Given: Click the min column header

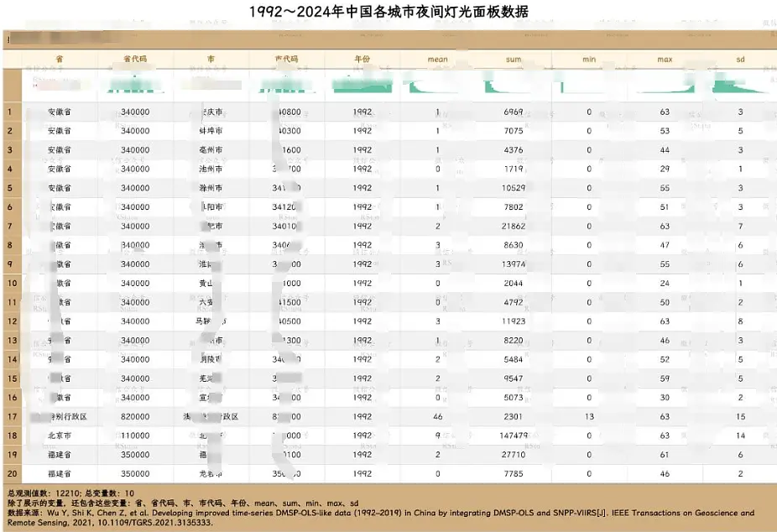Looking at the screenshot, I should [x=589, y=60].
